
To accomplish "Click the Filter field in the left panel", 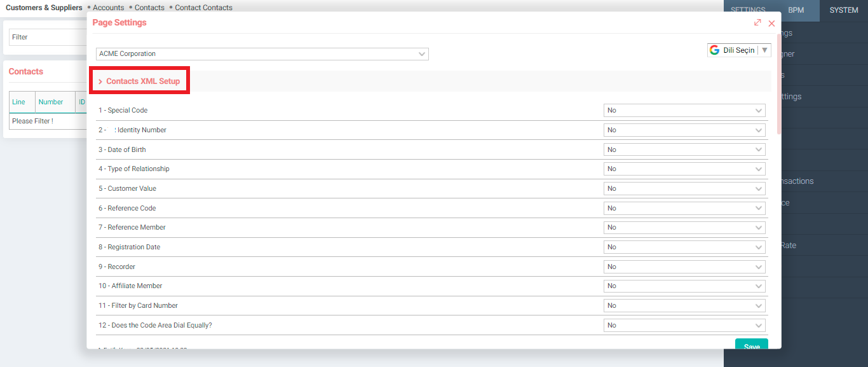I will (x=48, y=37).
